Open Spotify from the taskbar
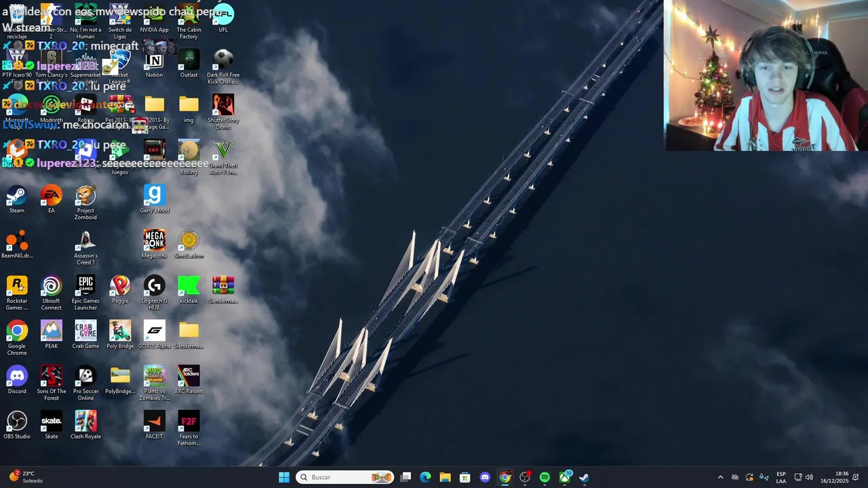 (x=545, y=477)
